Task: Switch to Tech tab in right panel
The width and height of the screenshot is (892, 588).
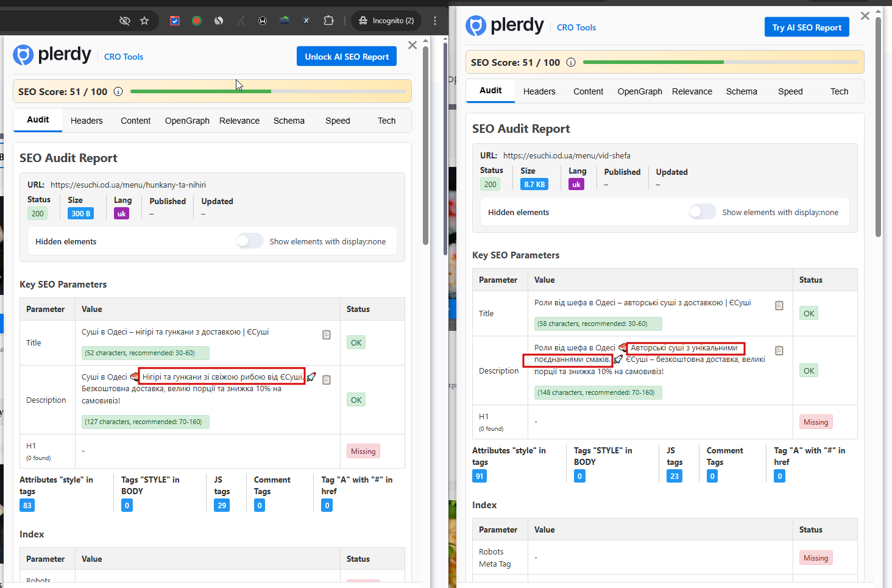Action: (839, 91)
